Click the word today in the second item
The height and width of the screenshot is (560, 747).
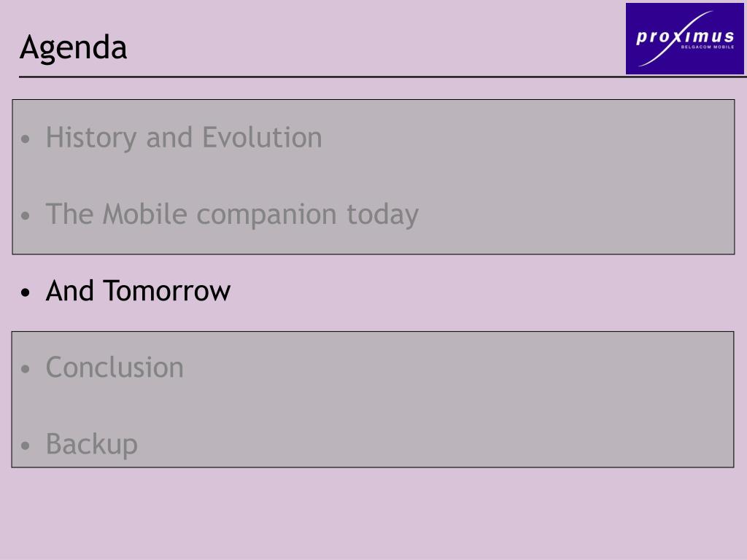pyautogui.click(x=382, y=214)
